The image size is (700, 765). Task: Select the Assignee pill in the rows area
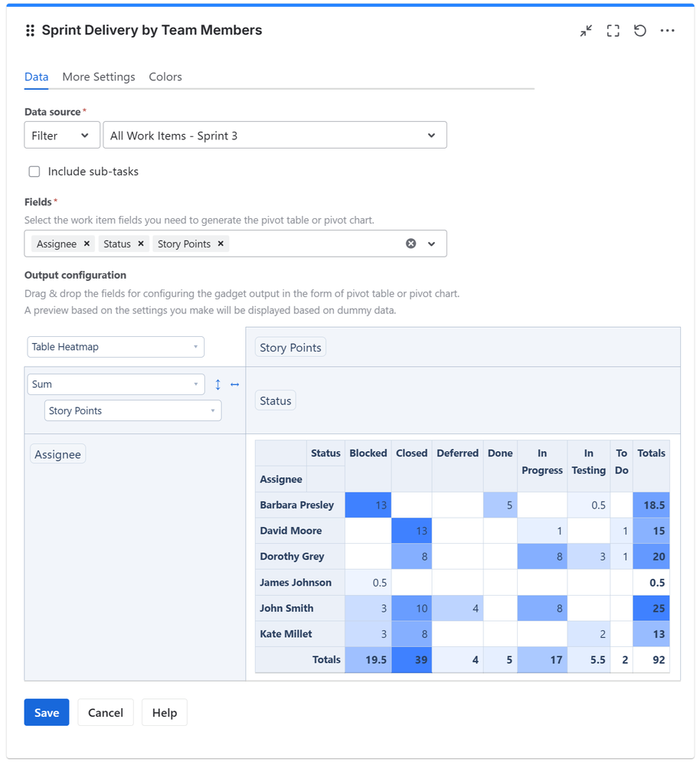tap(57, 453)
